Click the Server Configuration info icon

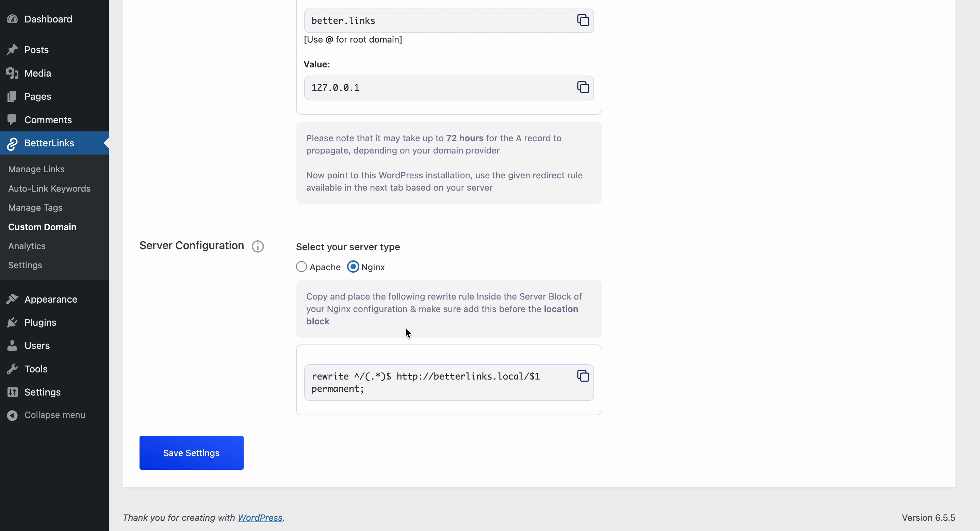pos(258,247)
